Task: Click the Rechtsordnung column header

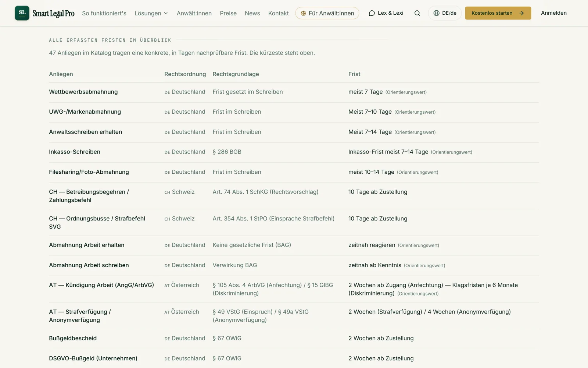Action: (x=185, y=74)
